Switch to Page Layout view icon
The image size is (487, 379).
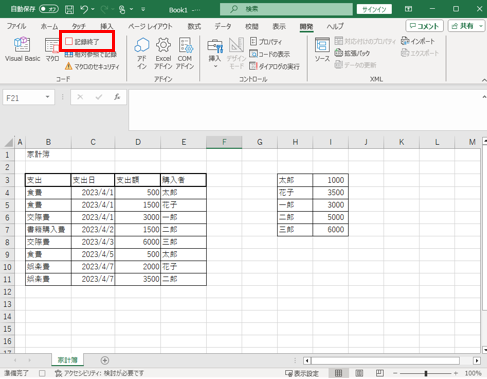[x=359, y=373]
